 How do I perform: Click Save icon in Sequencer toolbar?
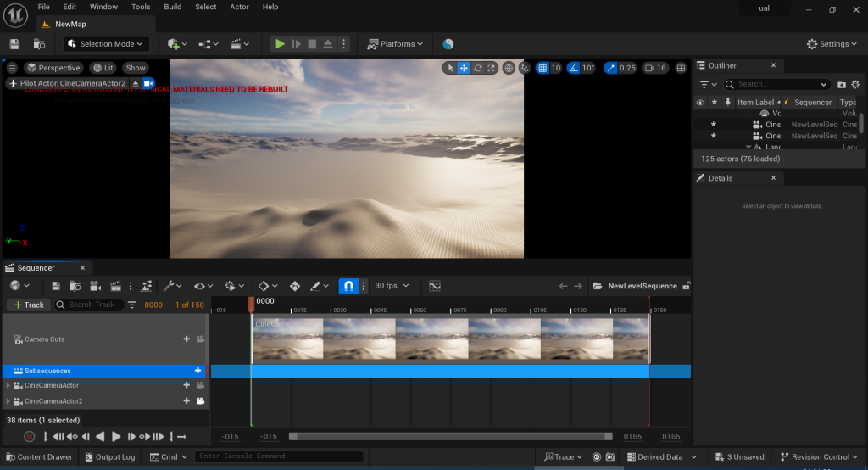coord(55,287)
